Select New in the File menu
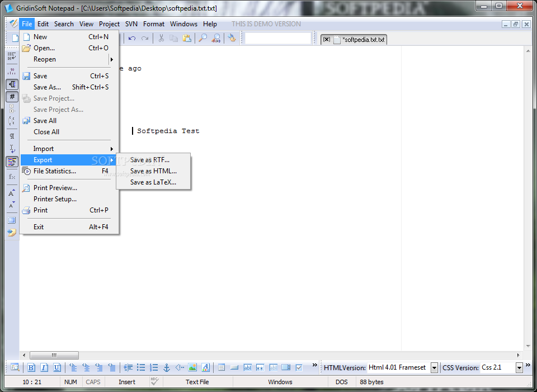 click(x=69, y=37)
